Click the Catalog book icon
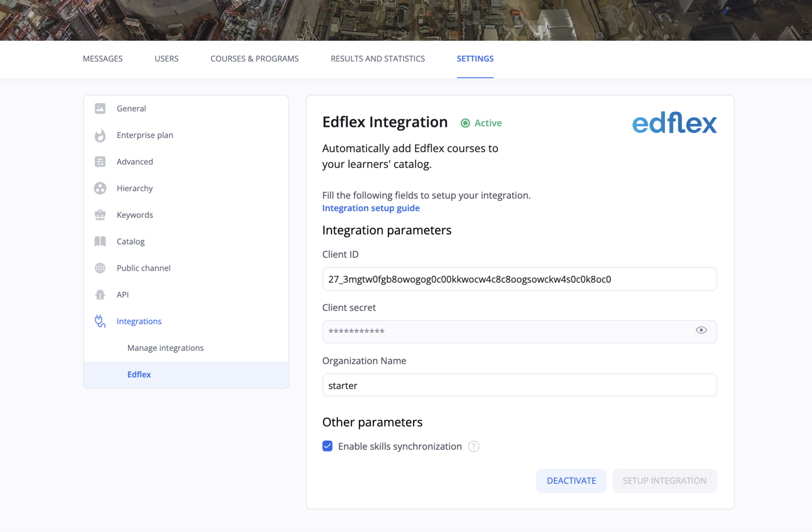 [x=100, y=241]
